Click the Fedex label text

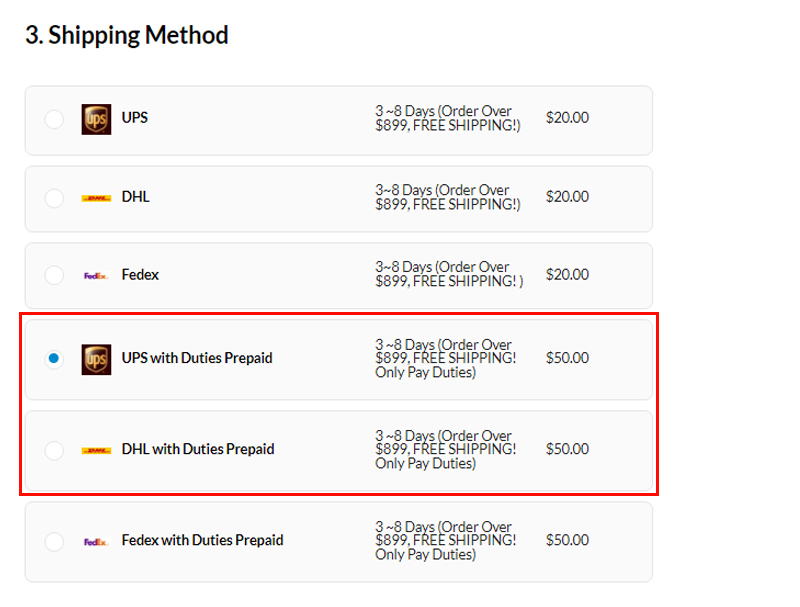tap(140, 275)
